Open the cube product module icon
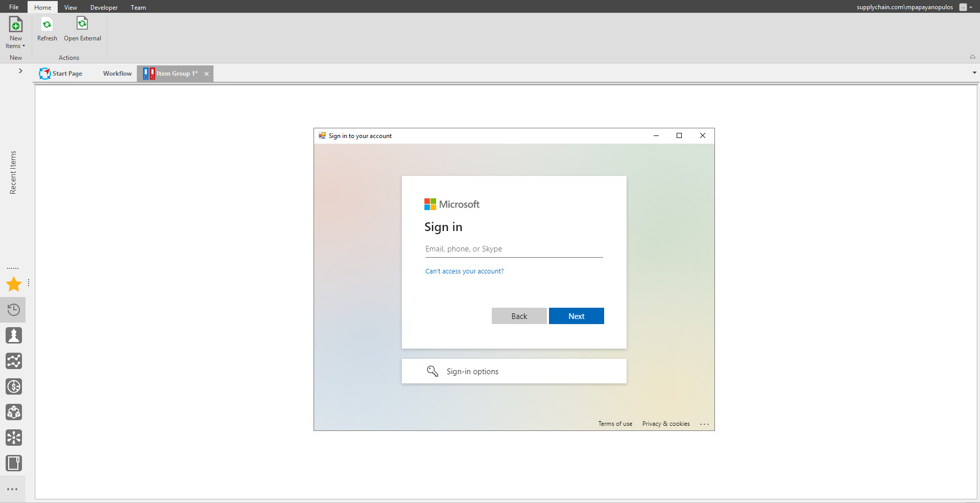This screenshot has height=503, width=980. tap(14, 412)
